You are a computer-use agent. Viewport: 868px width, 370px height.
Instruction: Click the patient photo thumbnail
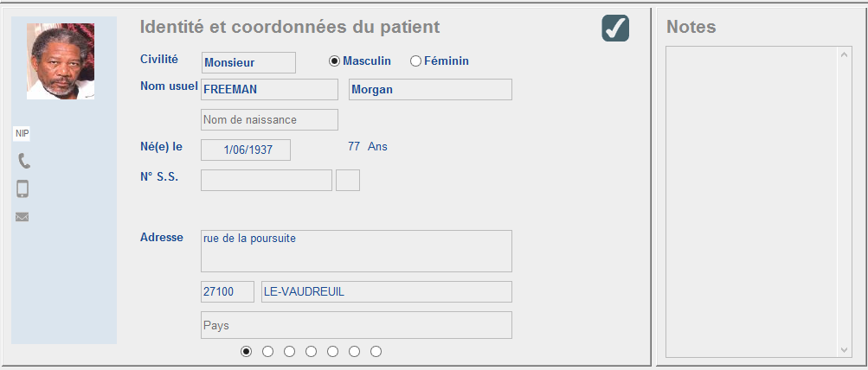(x=61, y=61)
